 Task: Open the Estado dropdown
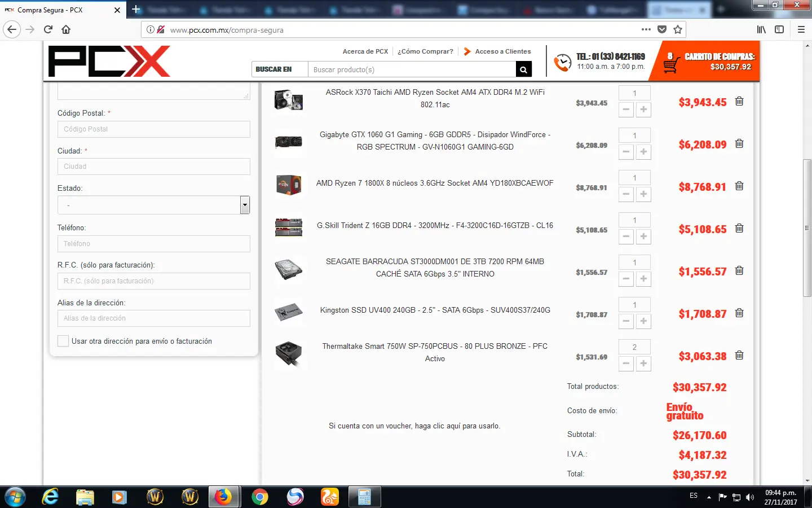[x=244, y=205]
